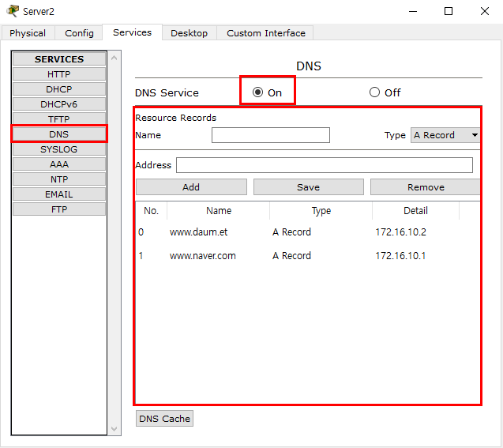
Task: Focus the resource record Name field
Action: point(270,135)
